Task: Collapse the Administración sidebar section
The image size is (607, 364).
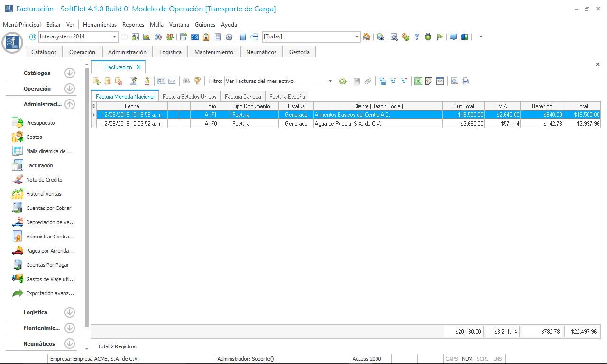Action: pos(70,104)
